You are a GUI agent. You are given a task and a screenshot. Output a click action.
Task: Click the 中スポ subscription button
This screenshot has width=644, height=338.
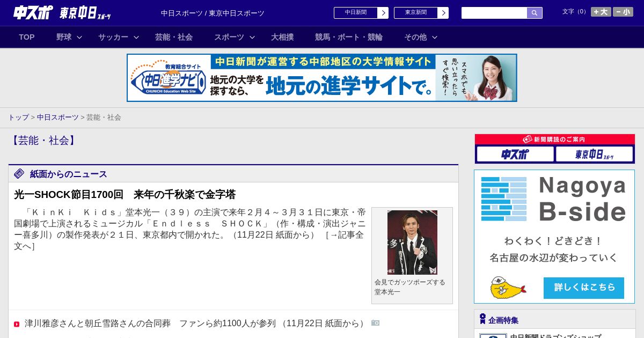click(515, 155)
